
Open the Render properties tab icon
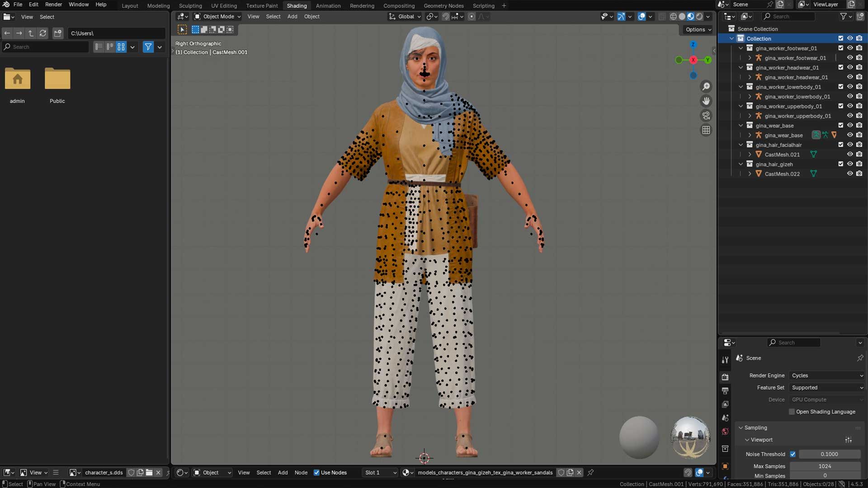[x=725, y=377]
